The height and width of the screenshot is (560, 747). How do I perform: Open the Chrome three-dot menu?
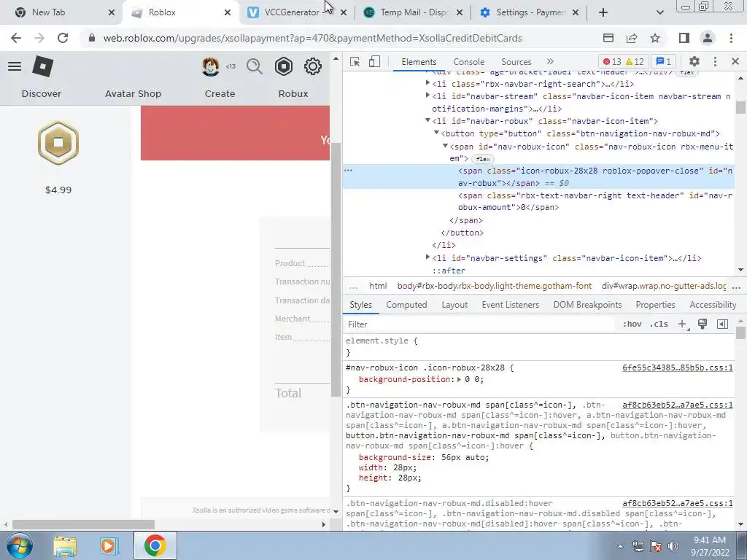click(731, 38)
